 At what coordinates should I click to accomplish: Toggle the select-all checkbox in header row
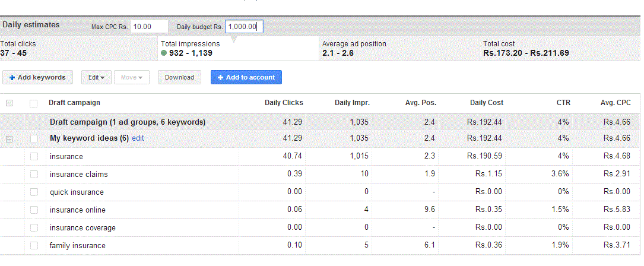34,103
